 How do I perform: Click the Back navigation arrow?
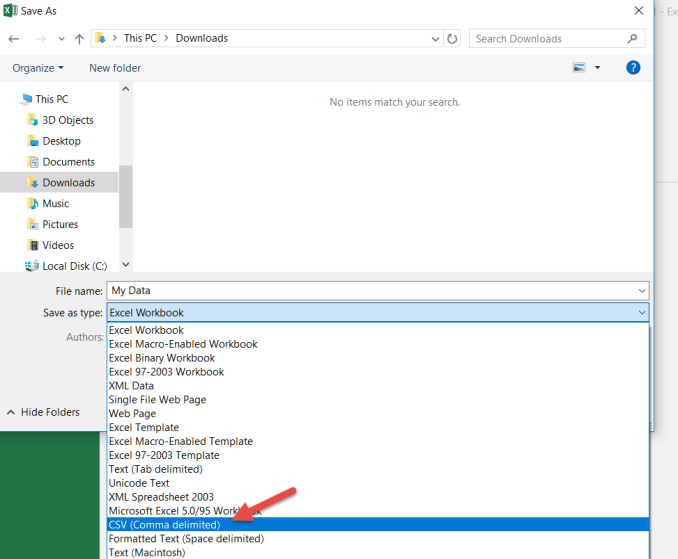14,39
